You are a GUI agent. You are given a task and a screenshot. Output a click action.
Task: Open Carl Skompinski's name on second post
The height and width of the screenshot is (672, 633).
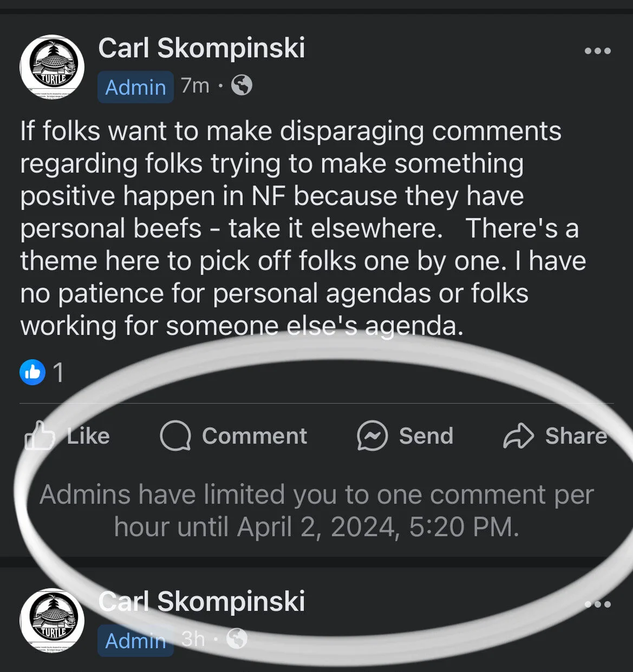(x=201, y=601)
